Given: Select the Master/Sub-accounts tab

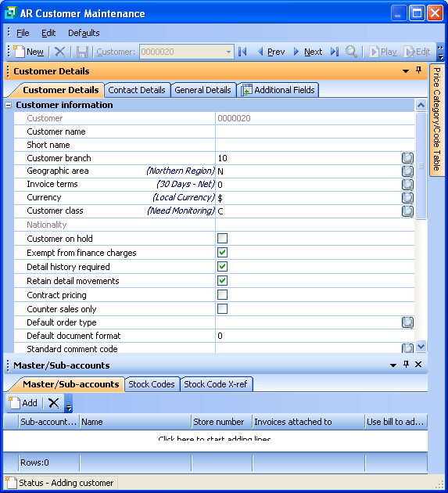Looking at the screenshot, I should coord(70,384).
